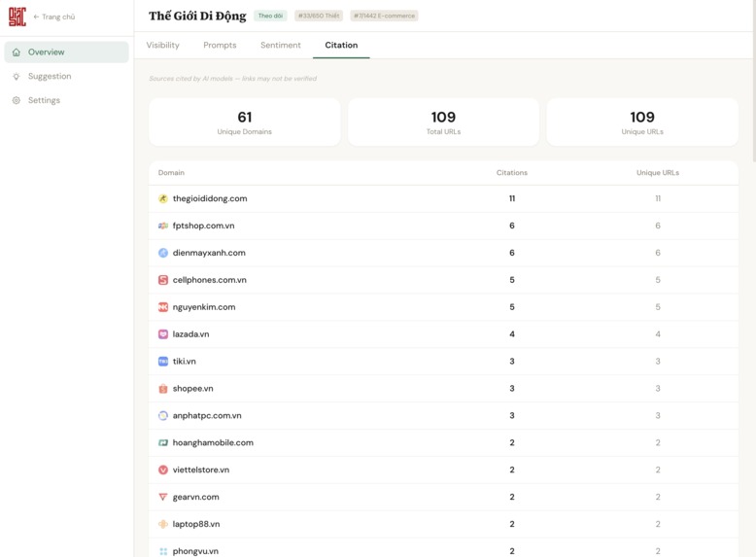Select the cellphones.com.vn domain name
The image size is (756, 557).
point(209,280)
